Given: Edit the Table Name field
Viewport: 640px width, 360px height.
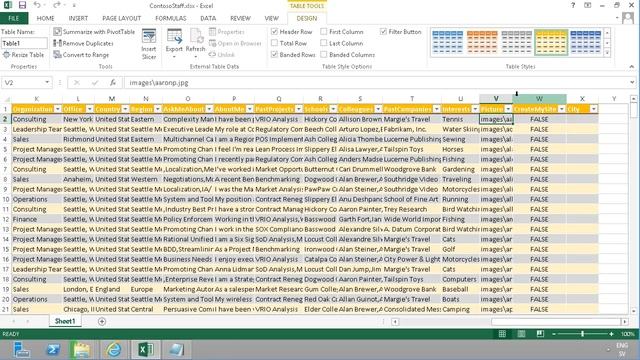Looking at the screenshot, I should pyautogui.click(x=24, y=43).
